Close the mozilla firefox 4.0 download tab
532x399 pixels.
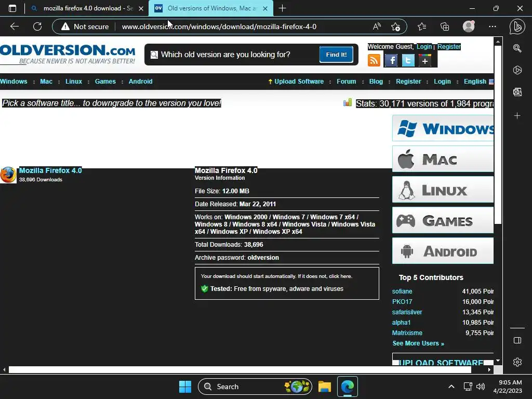click(x=141, y=8)
